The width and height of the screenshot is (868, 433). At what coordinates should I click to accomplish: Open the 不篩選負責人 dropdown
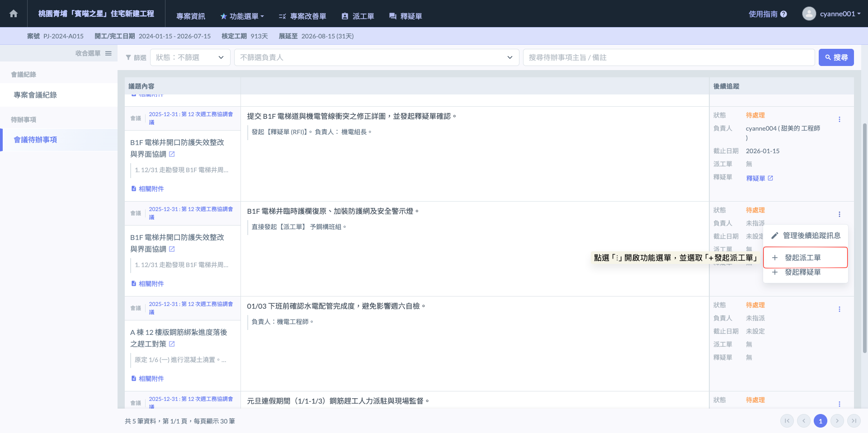[x=376, y=57]
